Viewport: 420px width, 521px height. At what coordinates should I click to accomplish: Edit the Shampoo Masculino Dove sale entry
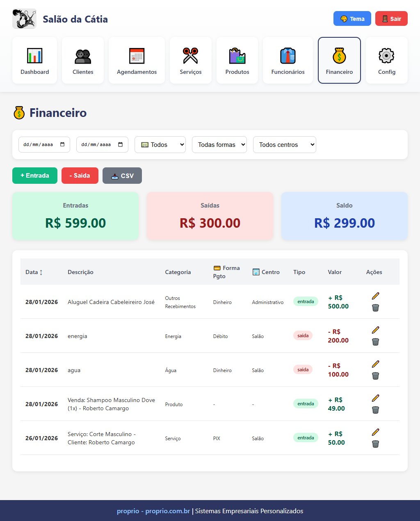tap(375, 398)
